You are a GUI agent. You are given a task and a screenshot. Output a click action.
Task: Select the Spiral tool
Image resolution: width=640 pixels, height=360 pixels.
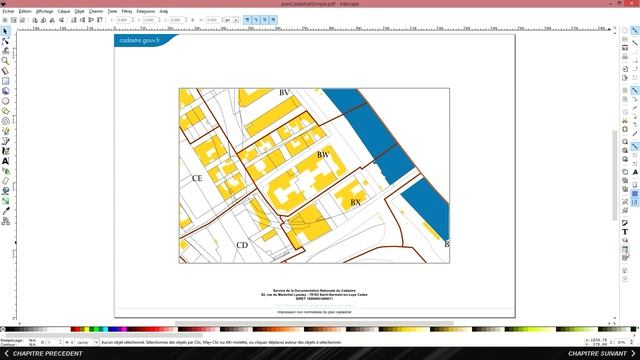pyautogui.click(x=5, y=121)
